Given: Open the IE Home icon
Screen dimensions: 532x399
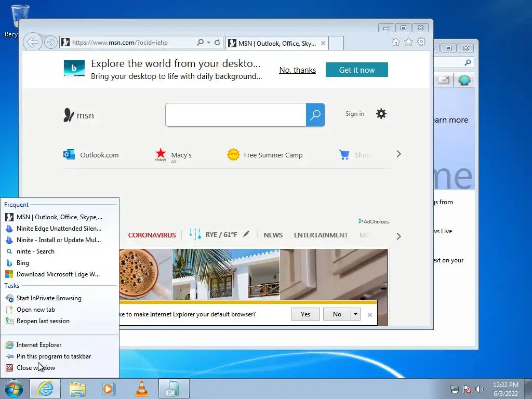Looking at the screenshot, I should [395, 42].
